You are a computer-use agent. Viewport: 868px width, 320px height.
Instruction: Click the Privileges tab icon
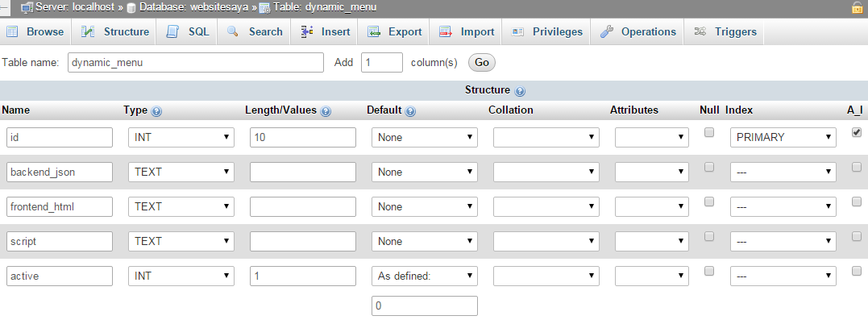tap(518, 31)
